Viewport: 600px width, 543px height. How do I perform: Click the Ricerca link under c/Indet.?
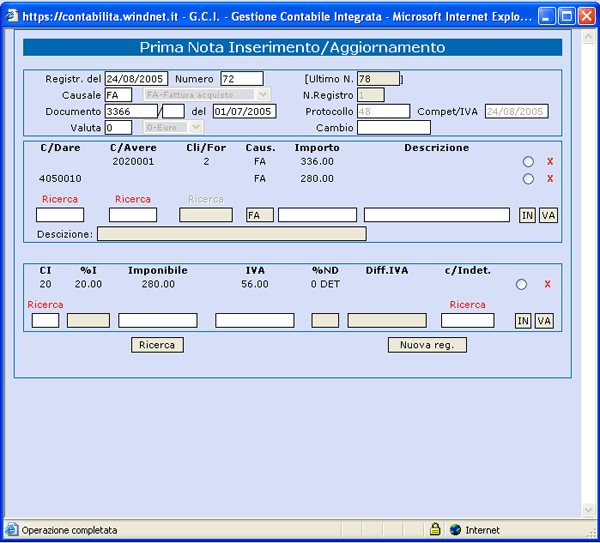(x=467, y=305)
